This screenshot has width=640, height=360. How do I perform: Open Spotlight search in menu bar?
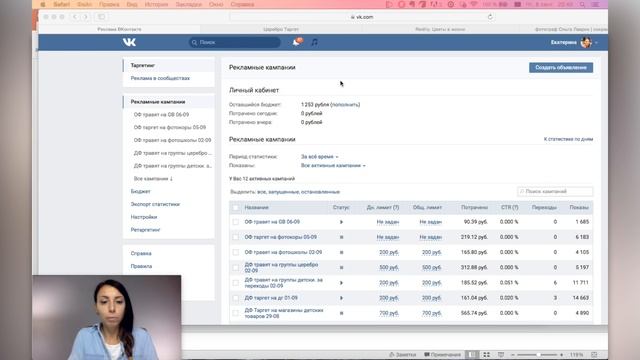point(582,4)
